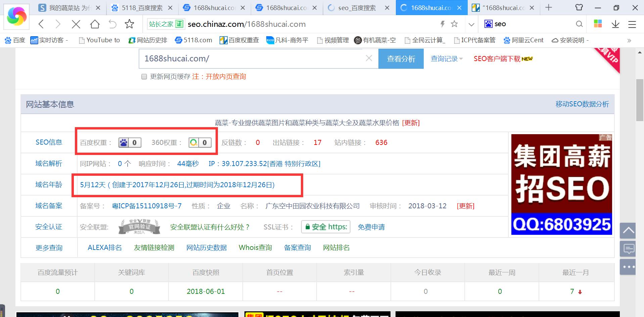Viewport: 644px width, 317px height.
Task: Click the 5118.com bookmark icon
Action: [x=178, y=40]
